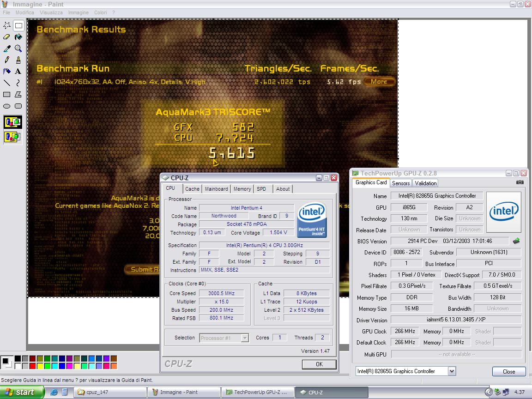Open the Colori menu in Paint
The height and width of the screenshot is (399, 532).
tap(100, 12)
